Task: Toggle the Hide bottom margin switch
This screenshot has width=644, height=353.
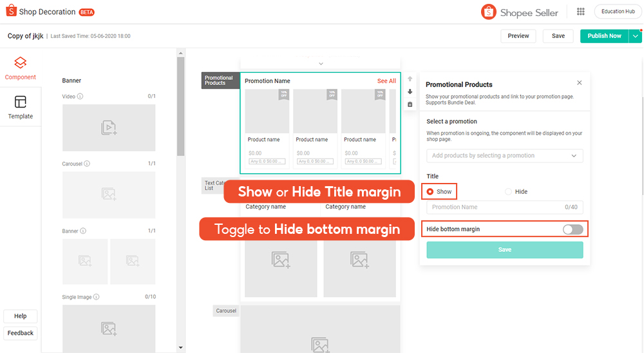Action: [573, 229]
